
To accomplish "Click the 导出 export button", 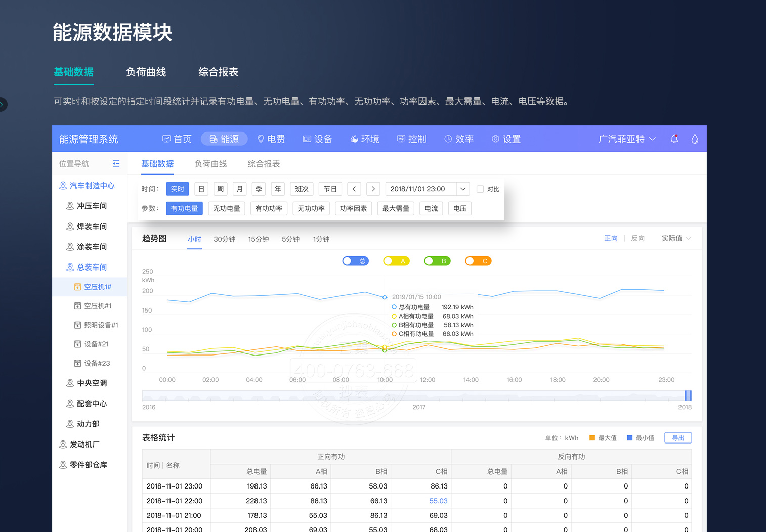I will (x=678, y=438).
